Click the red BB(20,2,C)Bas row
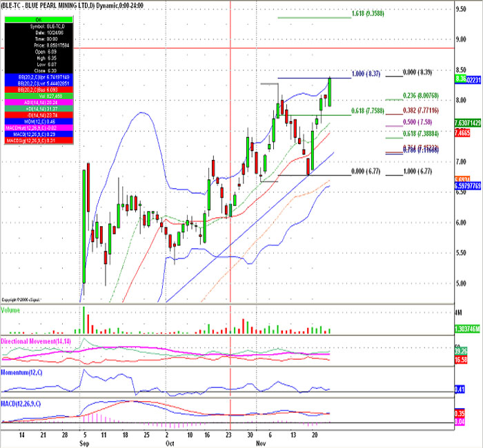The height and width of the screenshot is (448, 483). click(x=39, y=90)
